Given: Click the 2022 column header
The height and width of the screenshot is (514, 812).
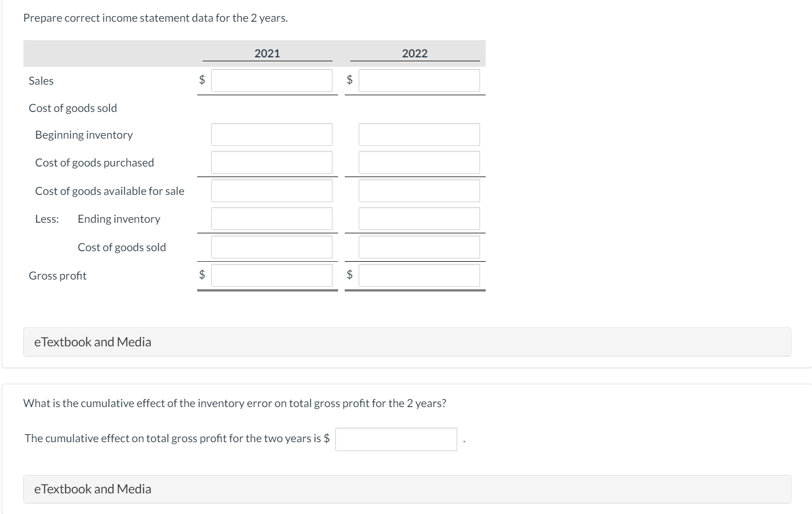Looking at the screenshot, I should coord(415,53).
